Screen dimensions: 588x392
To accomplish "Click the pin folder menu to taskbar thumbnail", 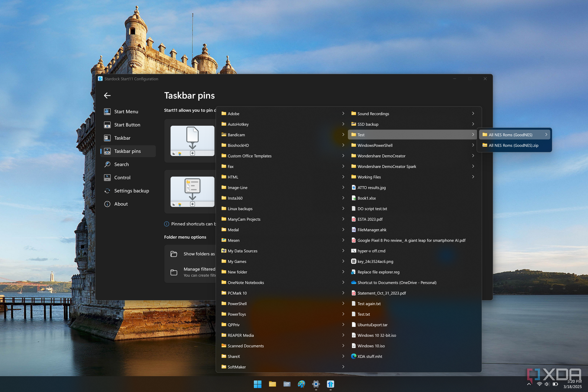I will pos(192,192).
